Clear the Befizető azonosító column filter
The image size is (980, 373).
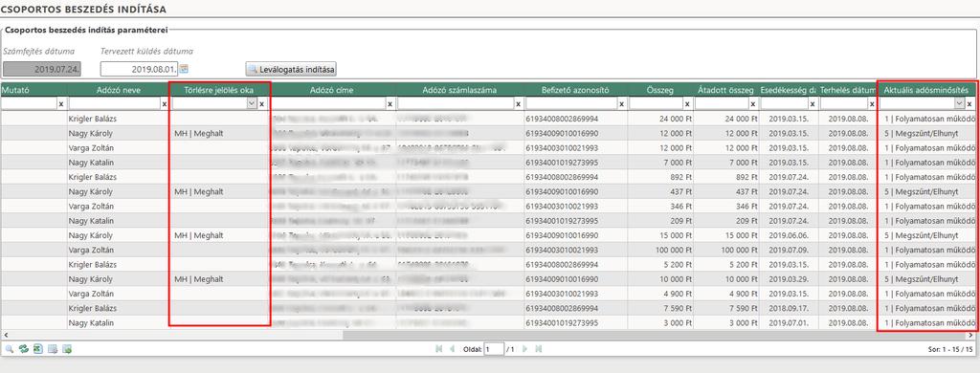(x=621, y=103)
